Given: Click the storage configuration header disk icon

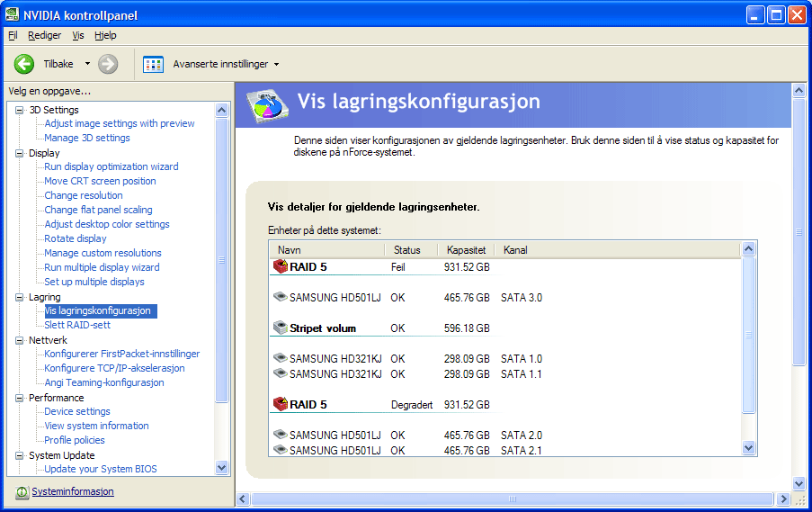Looking at the screenshot, I should 267,105.
